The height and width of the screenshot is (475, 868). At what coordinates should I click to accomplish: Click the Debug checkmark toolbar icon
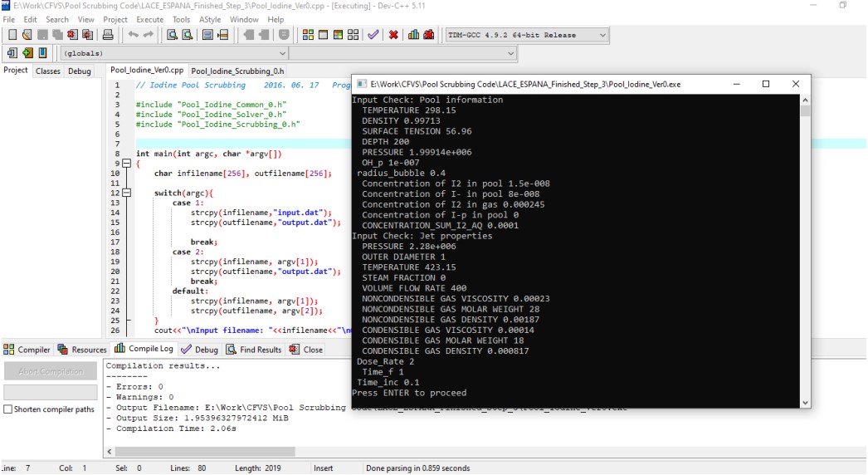373,35
